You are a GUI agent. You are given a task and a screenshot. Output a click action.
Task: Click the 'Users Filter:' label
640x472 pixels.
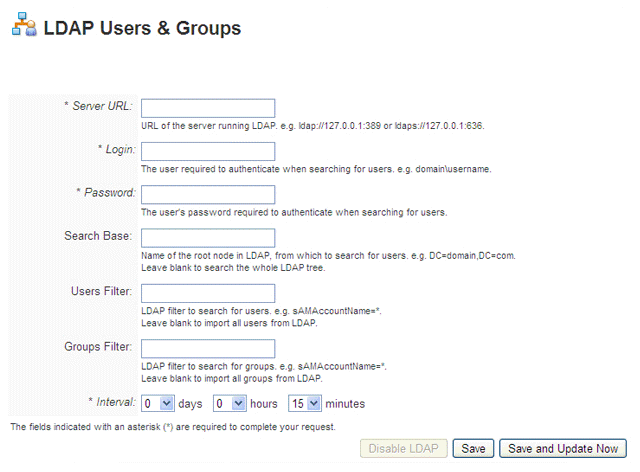click(102, 291)
